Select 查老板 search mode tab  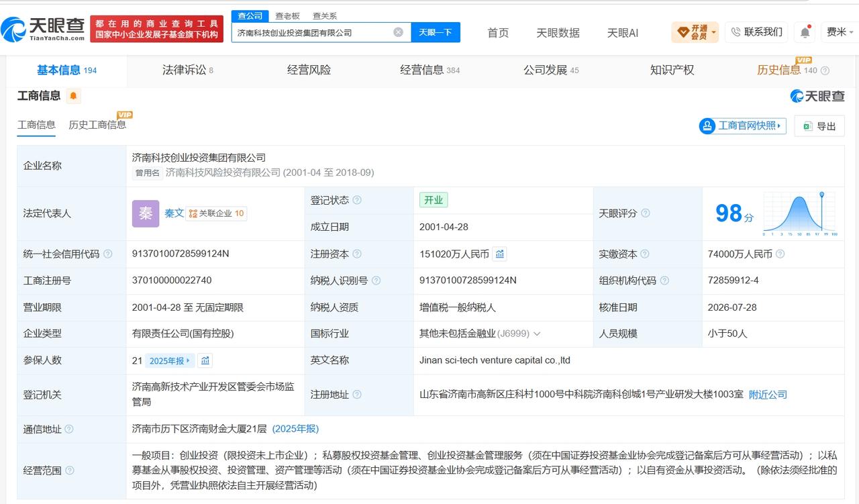click(287, 15)
